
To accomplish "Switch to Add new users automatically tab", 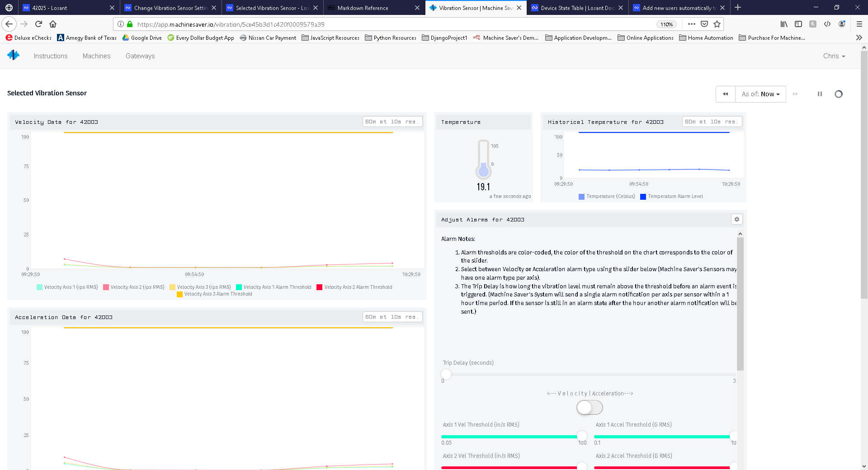I will point(679,8).
